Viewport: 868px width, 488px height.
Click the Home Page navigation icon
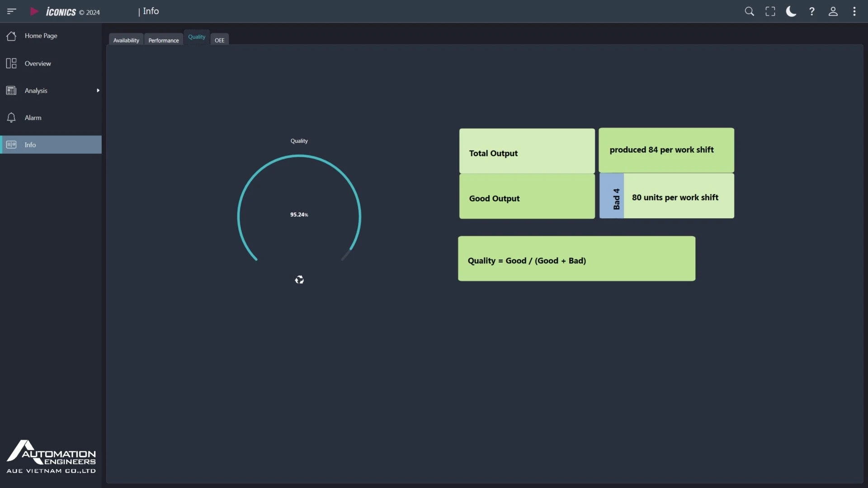pyautogui.click(x=11, y=36)
